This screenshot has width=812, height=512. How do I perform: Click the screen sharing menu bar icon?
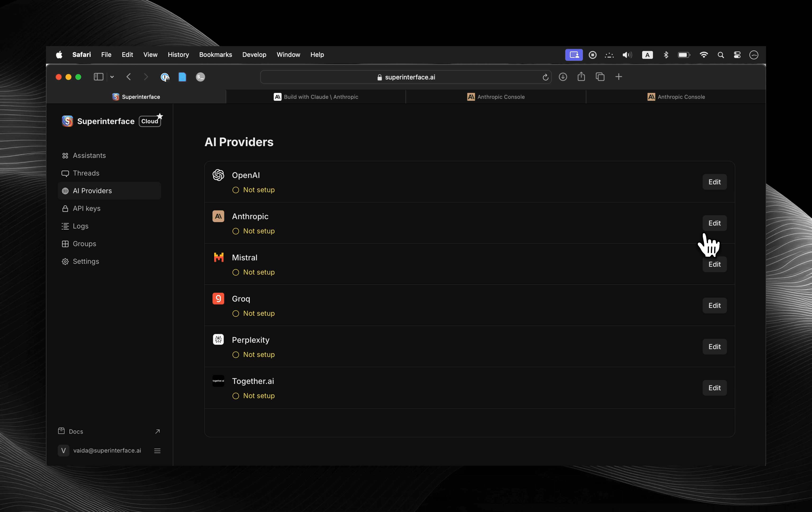click(x=574, y=55)
